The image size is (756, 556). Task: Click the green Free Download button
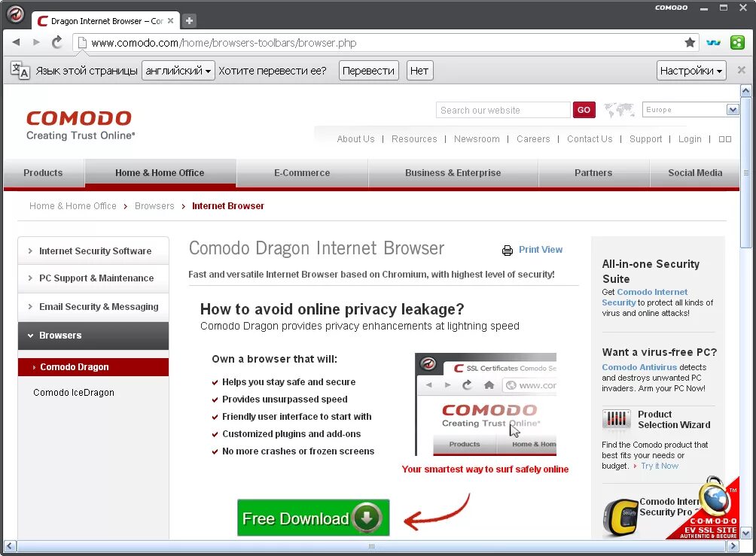point(313,518)
